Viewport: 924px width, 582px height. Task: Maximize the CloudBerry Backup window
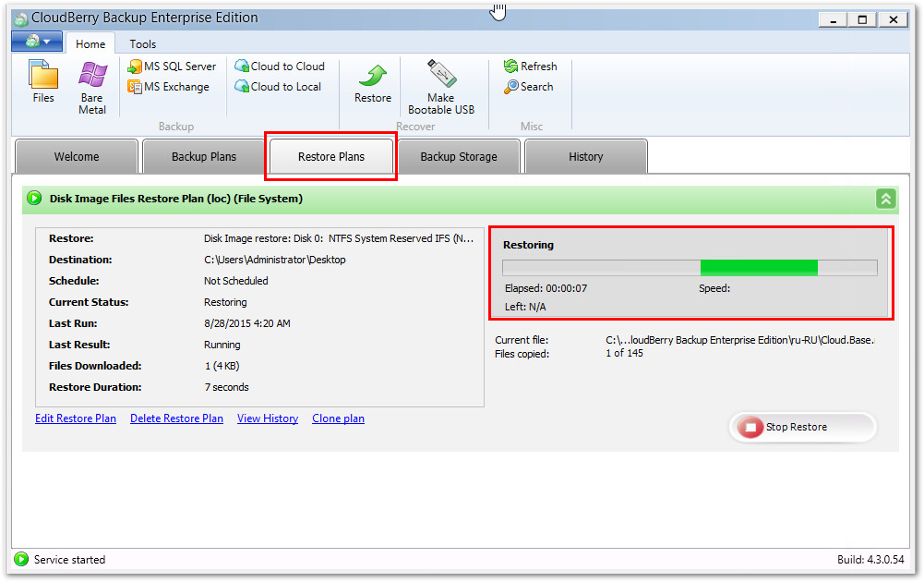862,19
